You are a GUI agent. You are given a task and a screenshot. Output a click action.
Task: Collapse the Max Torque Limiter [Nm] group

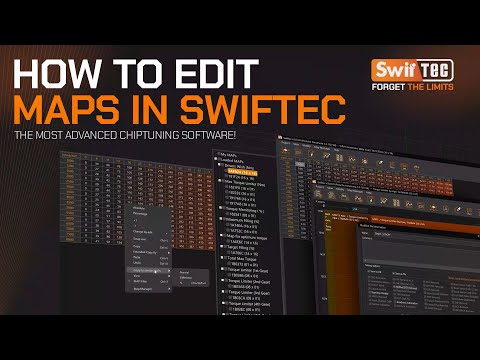point(220,180)
